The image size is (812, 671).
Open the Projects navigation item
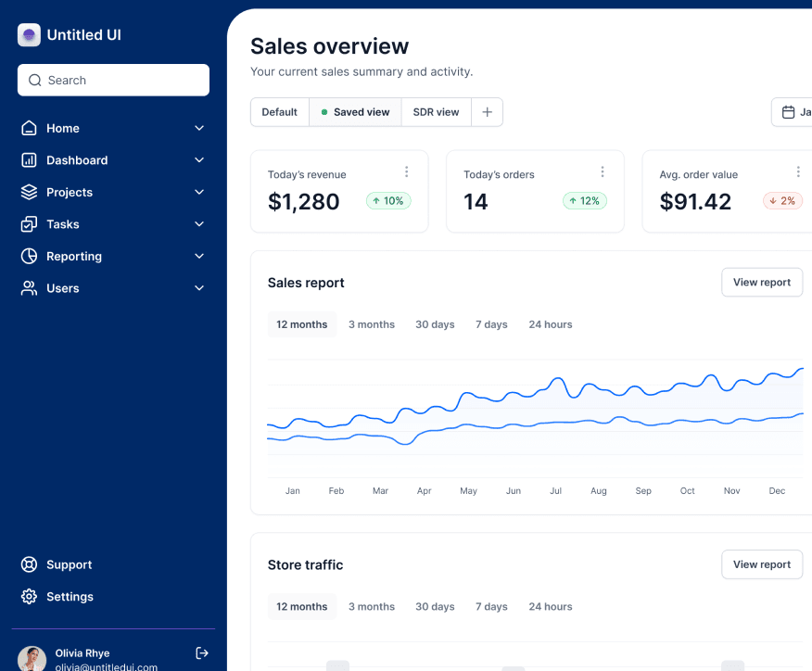113,192
